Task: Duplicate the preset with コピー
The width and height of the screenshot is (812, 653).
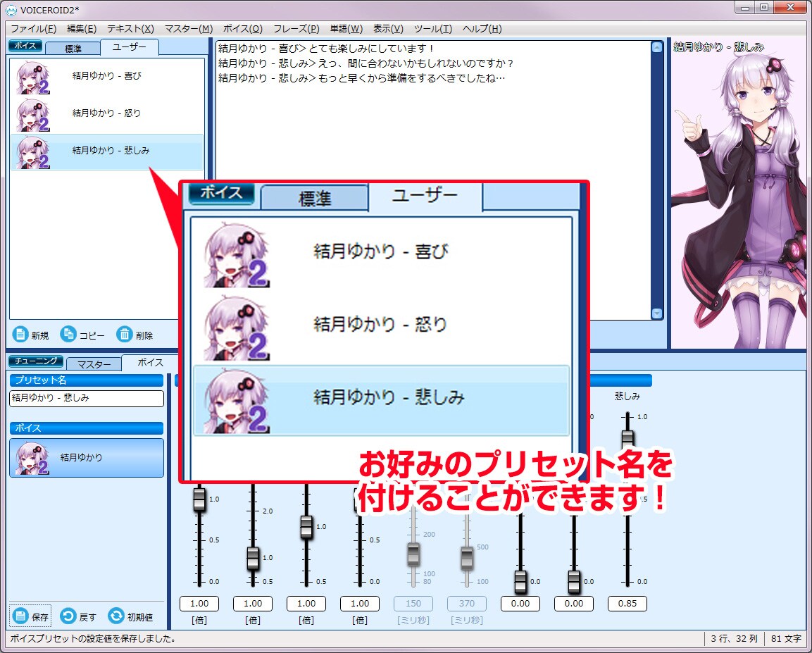Action: click(x=83, y=335)
